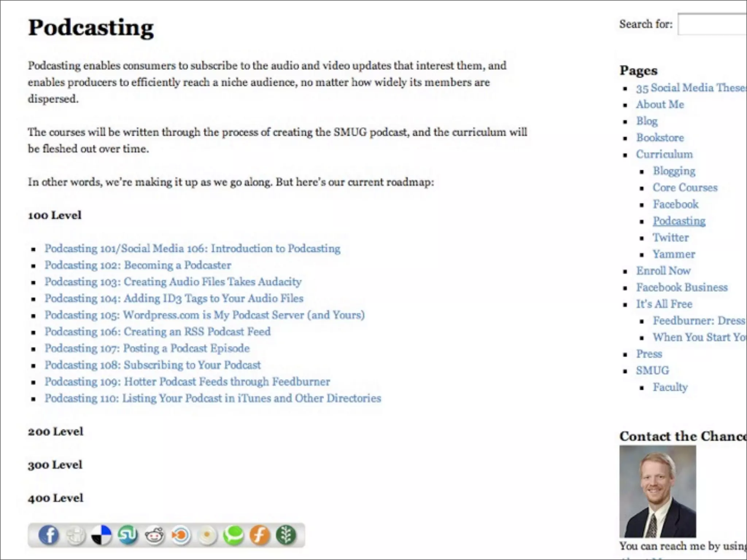Share with green Technorati icon
The image size is (747, 560).
click(233, 535)
